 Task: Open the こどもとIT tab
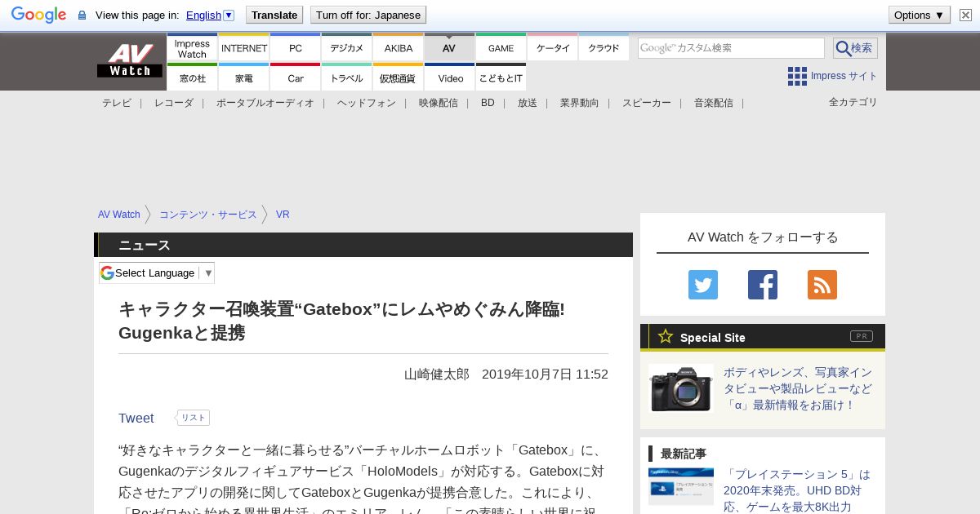501,78
